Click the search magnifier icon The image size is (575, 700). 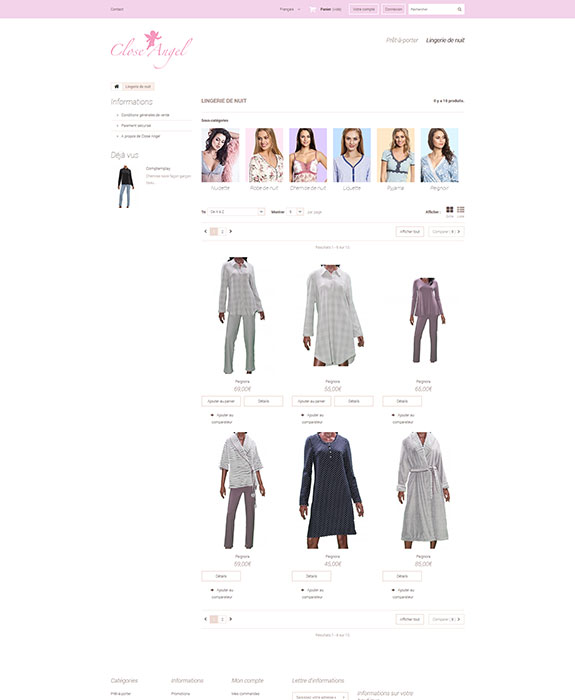tap(459, 9)
